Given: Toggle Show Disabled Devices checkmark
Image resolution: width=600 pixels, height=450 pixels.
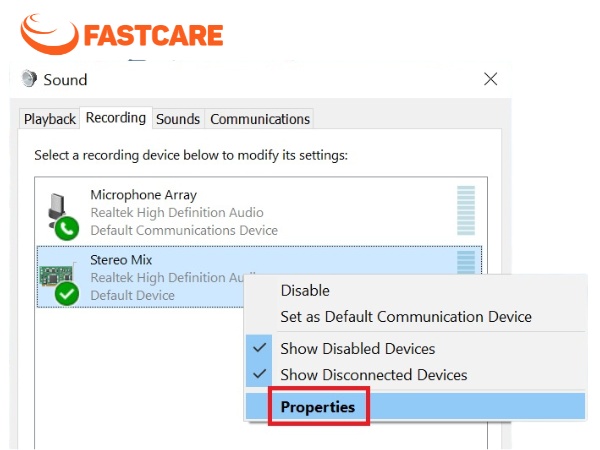Looking at the screenshot, I should (260, 348).
